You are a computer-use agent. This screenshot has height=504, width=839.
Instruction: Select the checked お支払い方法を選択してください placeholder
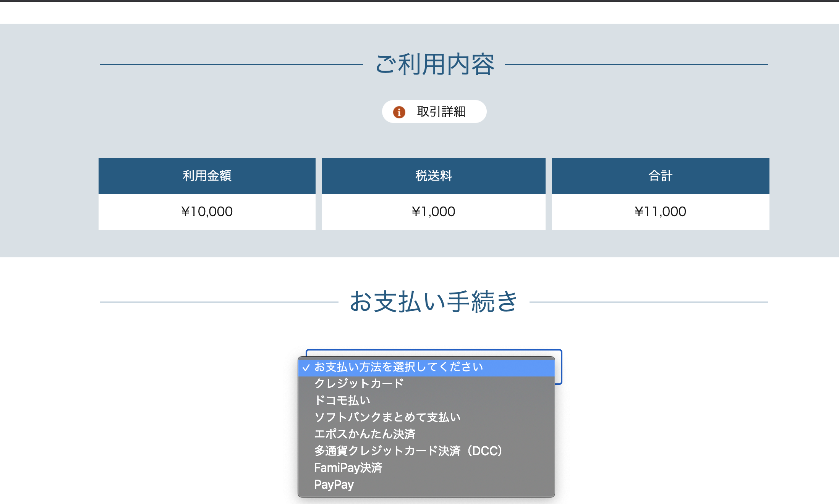pos(398,367)
